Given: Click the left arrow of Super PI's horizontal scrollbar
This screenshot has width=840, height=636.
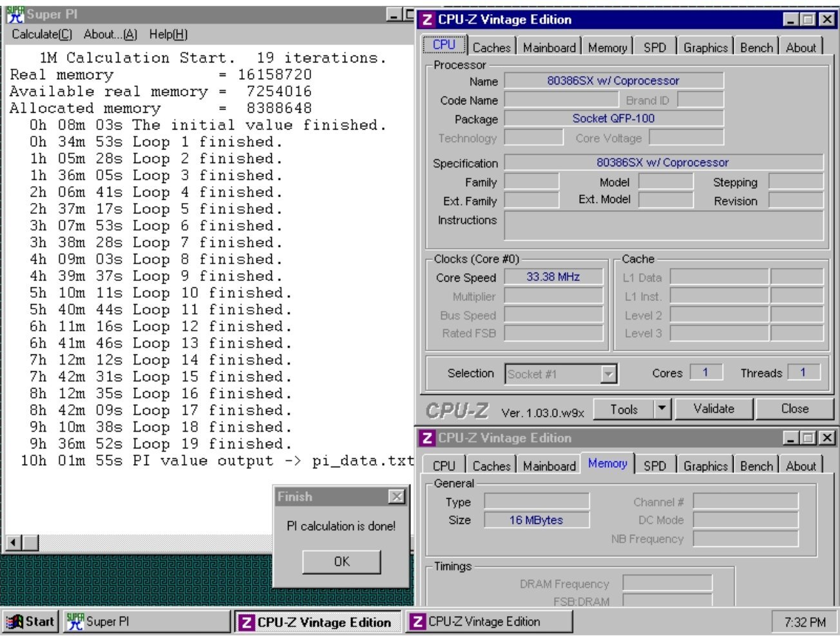Looking at the screenshot, I should point(14,543).
